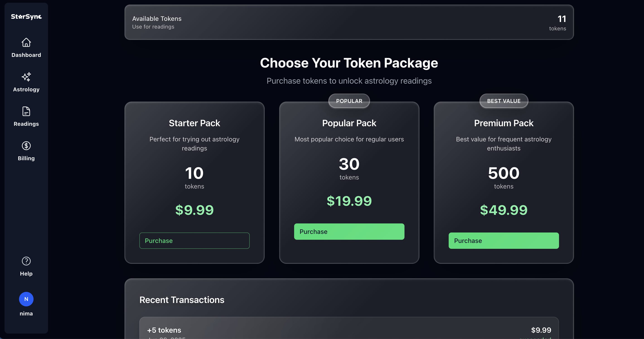Open the Billing dollar icon
The height and width of the screenshot is (339, 644).
click(x=26, y=146)
